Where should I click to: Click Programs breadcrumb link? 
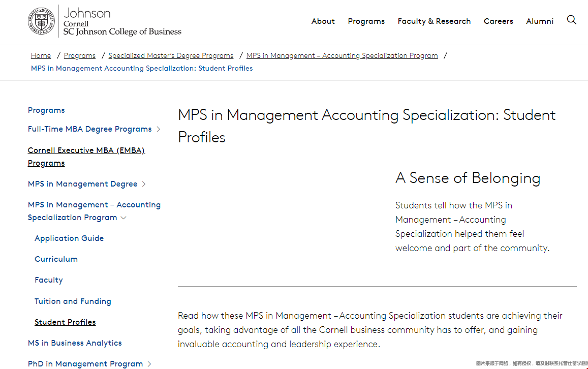point(79,55)
